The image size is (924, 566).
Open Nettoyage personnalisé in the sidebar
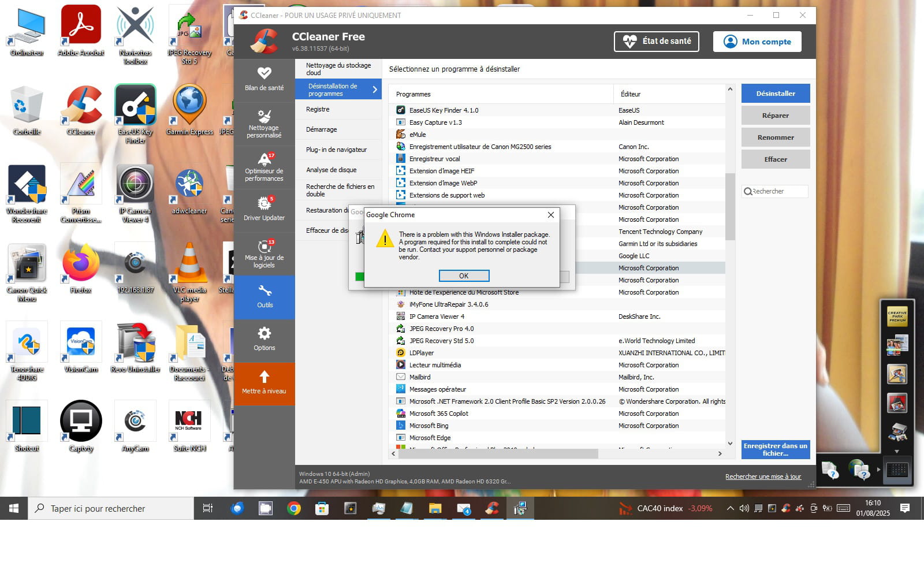tap(264, 124)
